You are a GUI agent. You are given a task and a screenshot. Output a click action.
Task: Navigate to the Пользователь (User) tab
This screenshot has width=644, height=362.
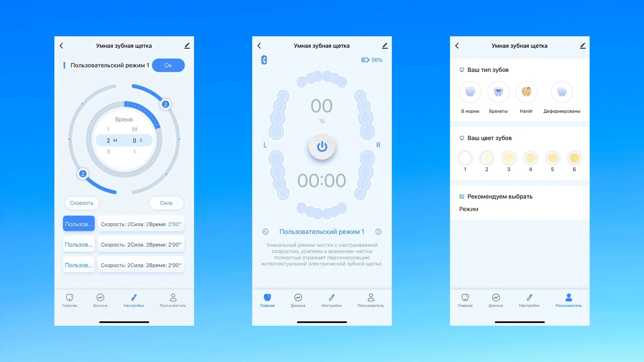568,300
